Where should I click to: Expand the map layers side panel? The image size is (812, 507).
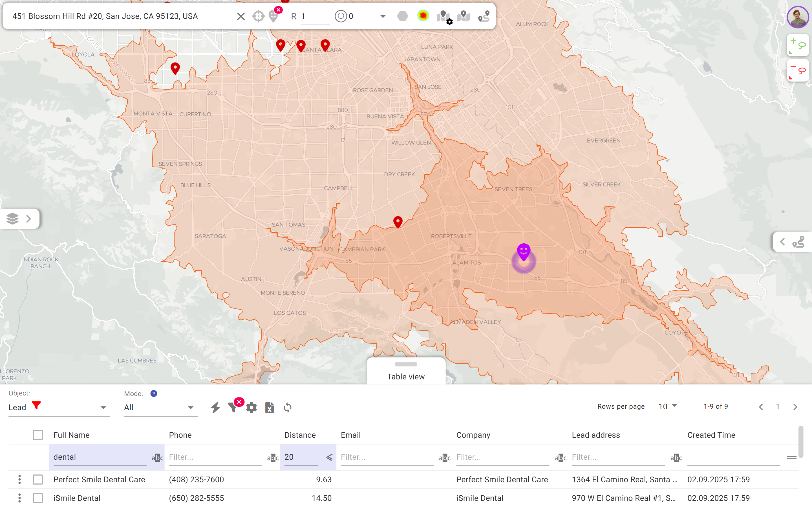19,219
